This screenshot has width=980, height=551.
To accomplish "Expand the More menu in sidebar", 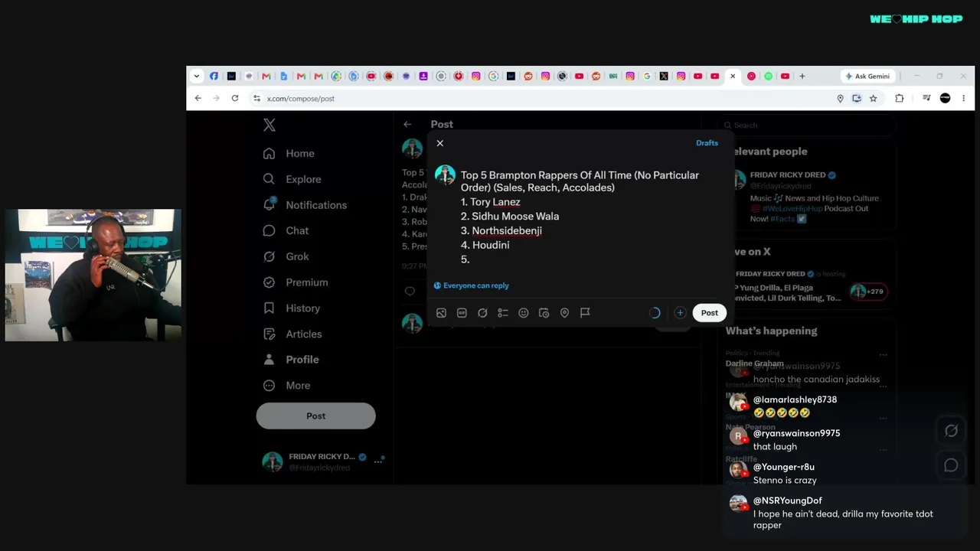I will click(287, 386).
